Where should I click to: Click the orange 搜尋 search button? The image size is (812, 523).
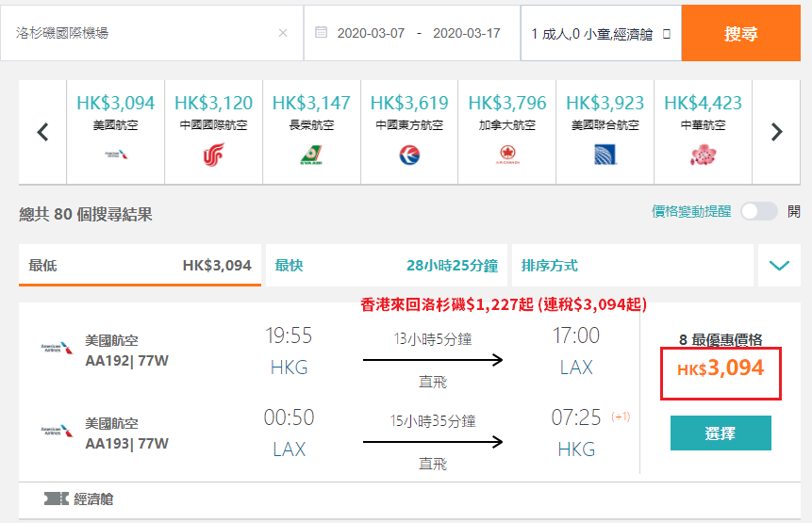pyautogui.click(x=741, y=34)
